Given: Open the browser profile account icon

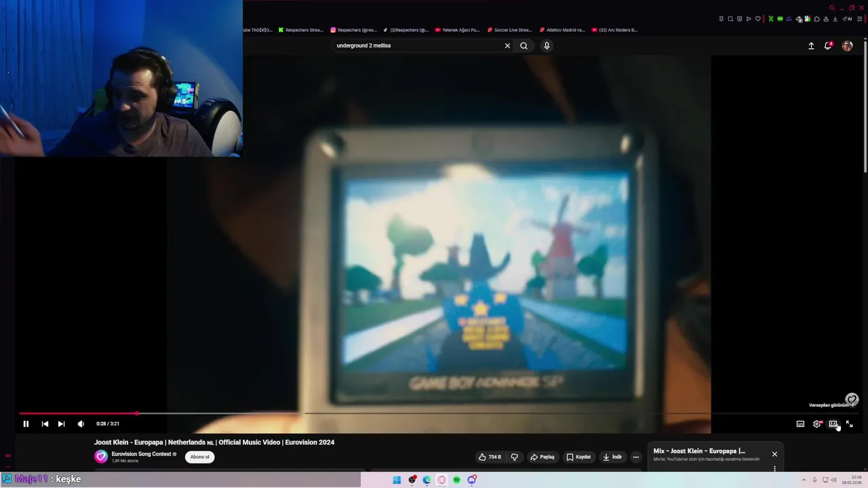Looking at the screenshot, I should click(826, 19).
